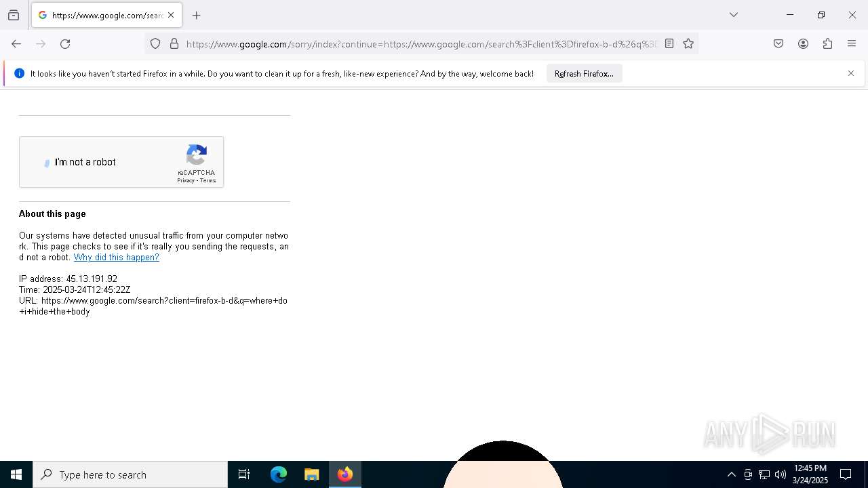The image size is (868, 488).
Task: Launch Microsoft Edge from taskbar
Action: tap(279, 474)
